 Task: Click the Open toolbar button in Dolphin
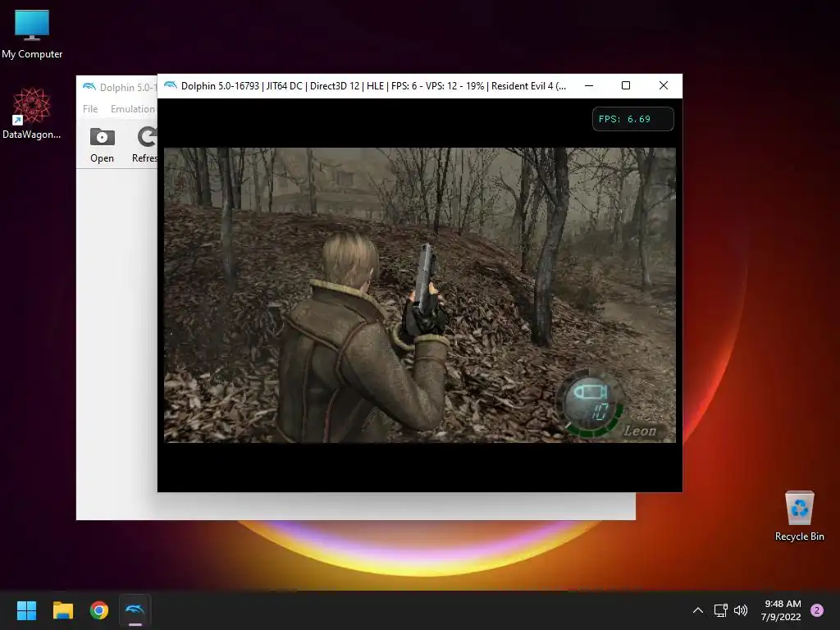pos(102,145)
